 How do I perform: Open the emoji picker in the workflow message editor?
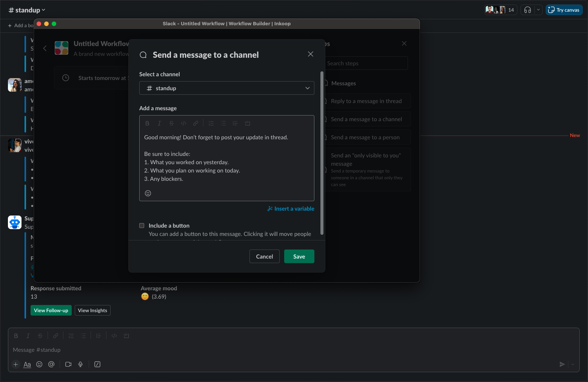(x=148, y=193)
